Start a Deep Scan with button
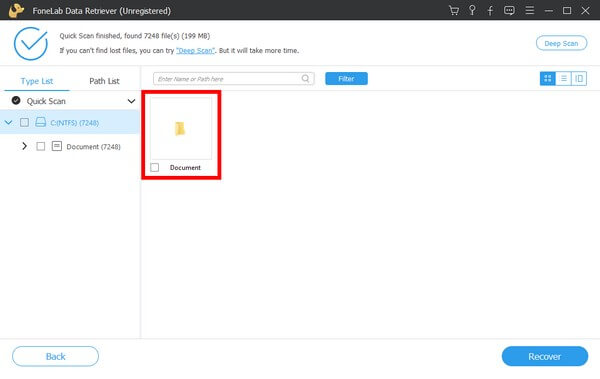 pos(561,43)
